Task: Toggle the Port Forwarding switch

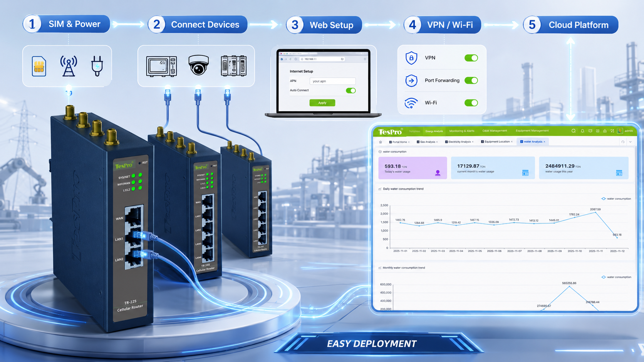Action: click(x=471, y=80)
